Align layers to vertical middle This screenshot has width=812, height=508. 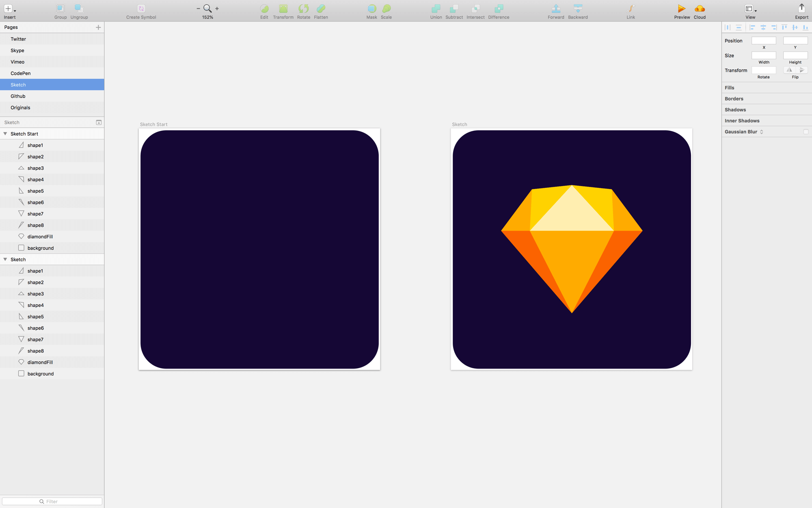pos(795,27)
